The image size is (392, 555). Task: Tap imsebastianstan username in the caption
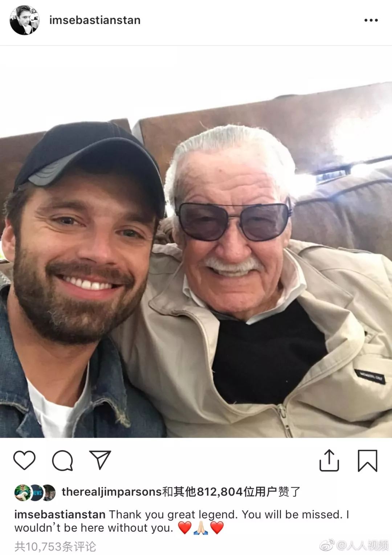pyautogui.click(x=60, y=514)
